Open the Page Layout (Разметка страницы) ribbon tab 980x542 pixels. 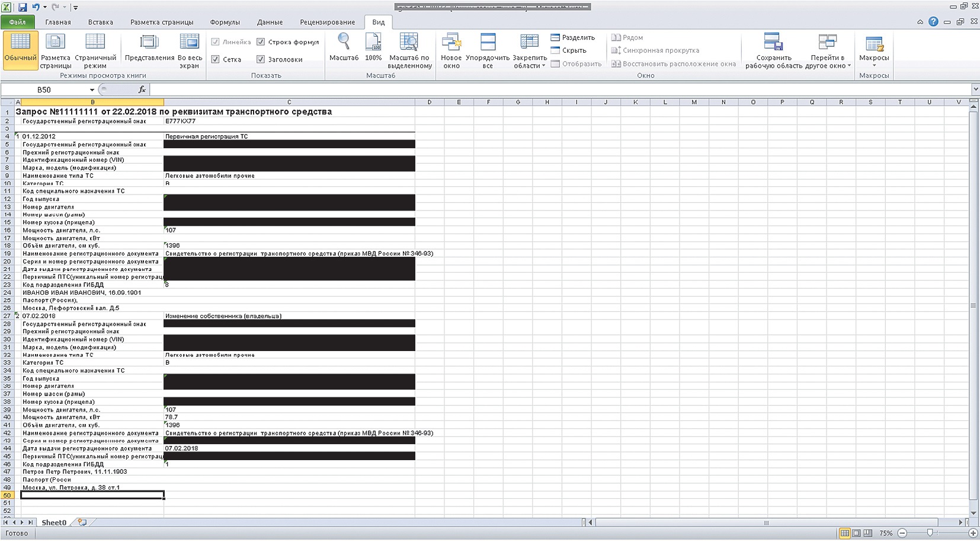tap(162, 22)
